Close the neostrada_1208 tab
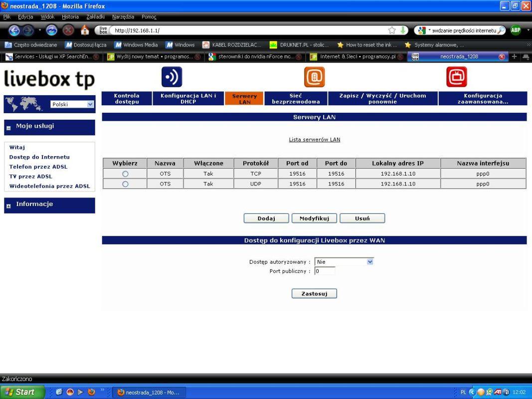 pos(502,57)
